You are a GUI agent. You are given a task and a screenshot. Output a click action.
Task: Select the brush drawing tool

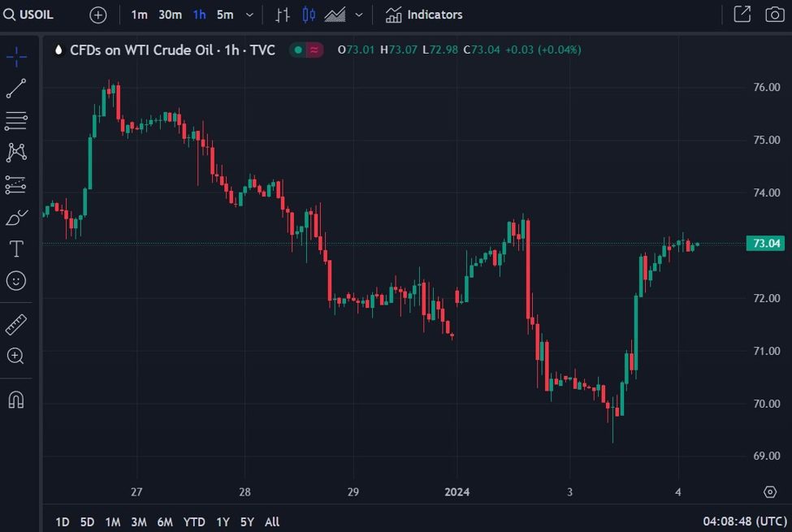[16, 217]
